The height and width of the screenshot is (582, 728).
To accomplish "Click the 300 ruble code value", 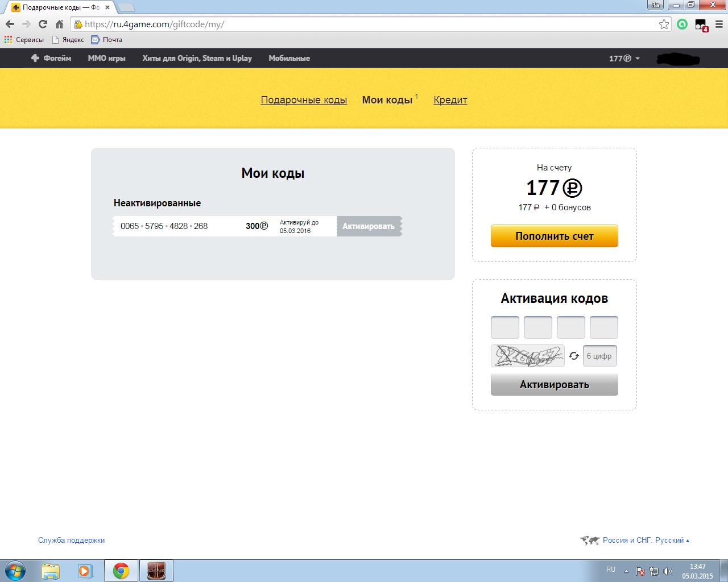I will [257, 226].
